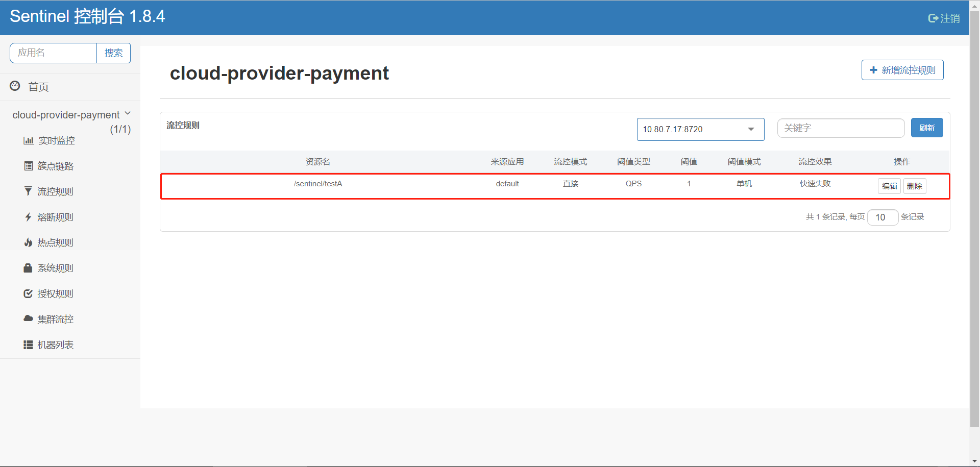Open the 首页 home page
The image size is (980, 467).
pyautogui.click(x=38, y=87)
